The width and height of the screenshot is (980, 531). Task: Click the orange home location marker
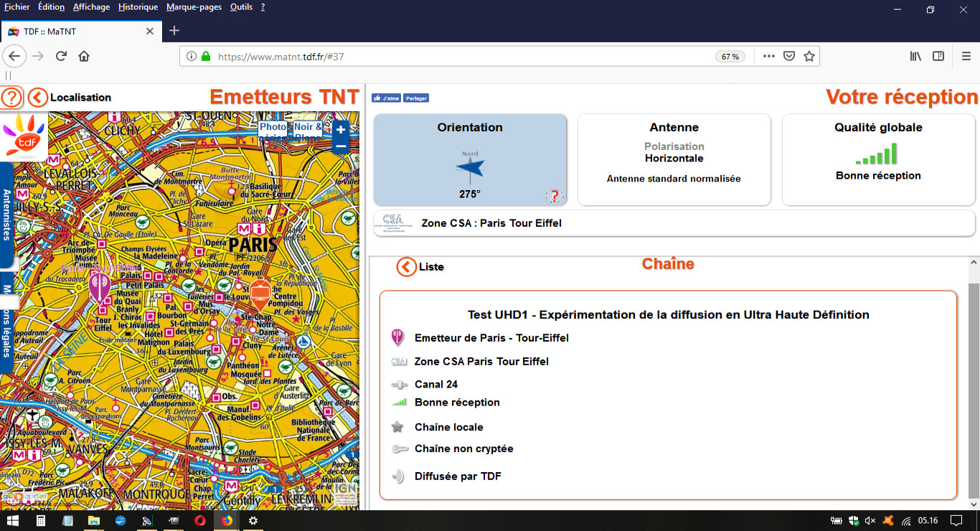260,296
